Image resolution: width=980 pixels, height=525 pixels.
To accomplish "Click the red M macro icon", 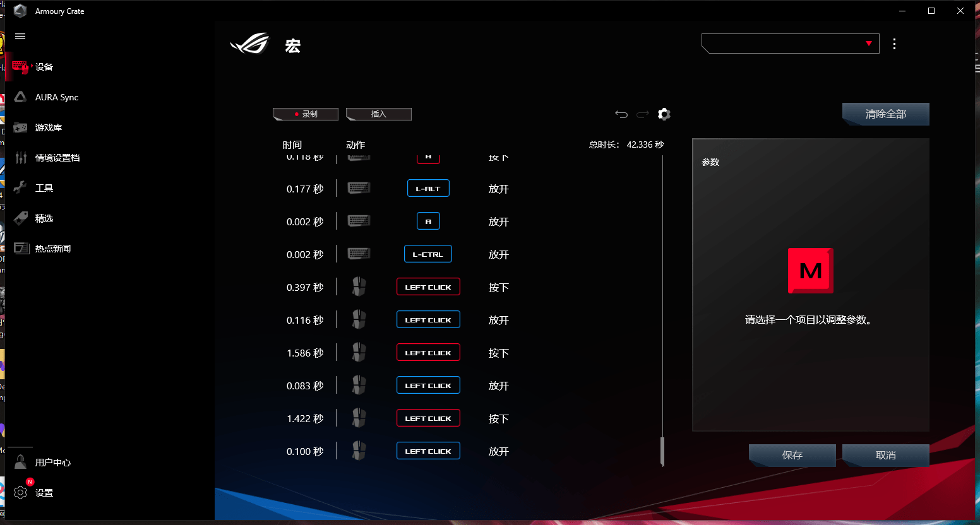I will pos(810,271).
